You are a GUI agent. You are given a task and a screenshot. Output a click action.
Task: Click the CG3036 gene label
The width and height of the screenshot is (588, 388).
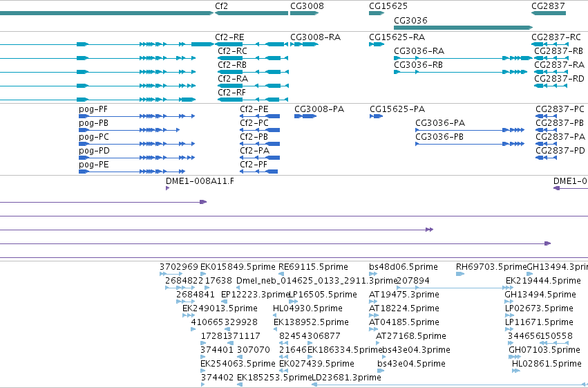pyautogui.click(x=410, y=20)
